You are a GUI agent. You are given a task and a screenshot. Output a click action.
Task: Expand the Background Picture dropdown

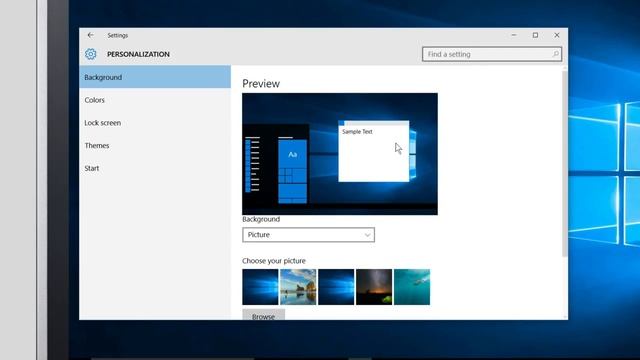(x=308, y=235)
